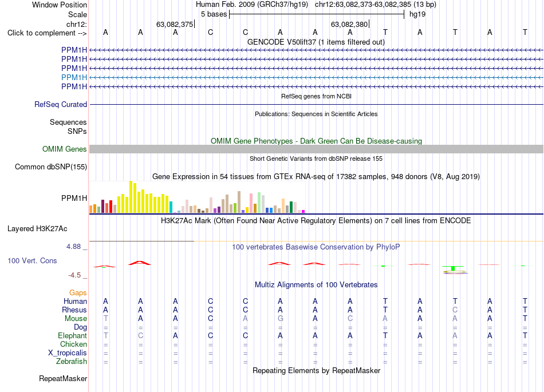Click the Sequences track label

coord(68,122)
